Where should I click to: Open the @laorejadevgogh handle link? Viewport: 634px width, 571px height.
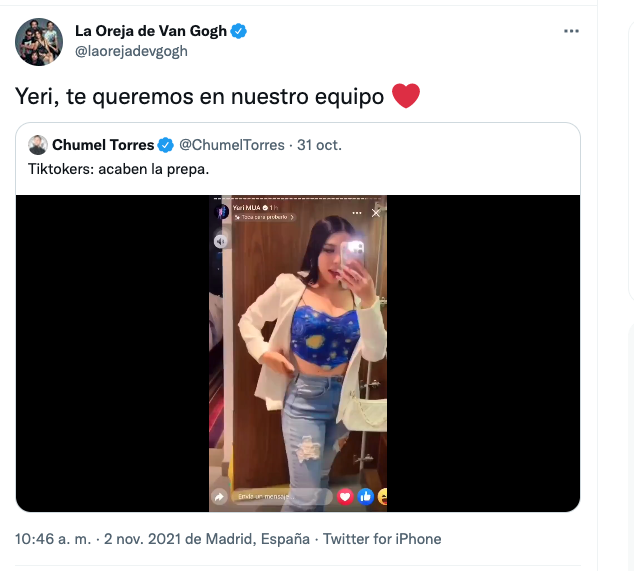pyautogui.click(x=131, y=51)
